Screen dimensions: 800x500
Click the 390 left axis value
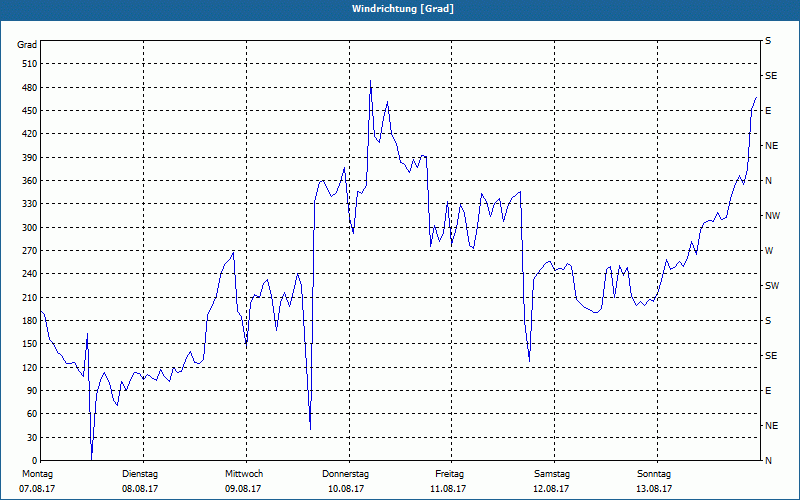tap(29, 158)
